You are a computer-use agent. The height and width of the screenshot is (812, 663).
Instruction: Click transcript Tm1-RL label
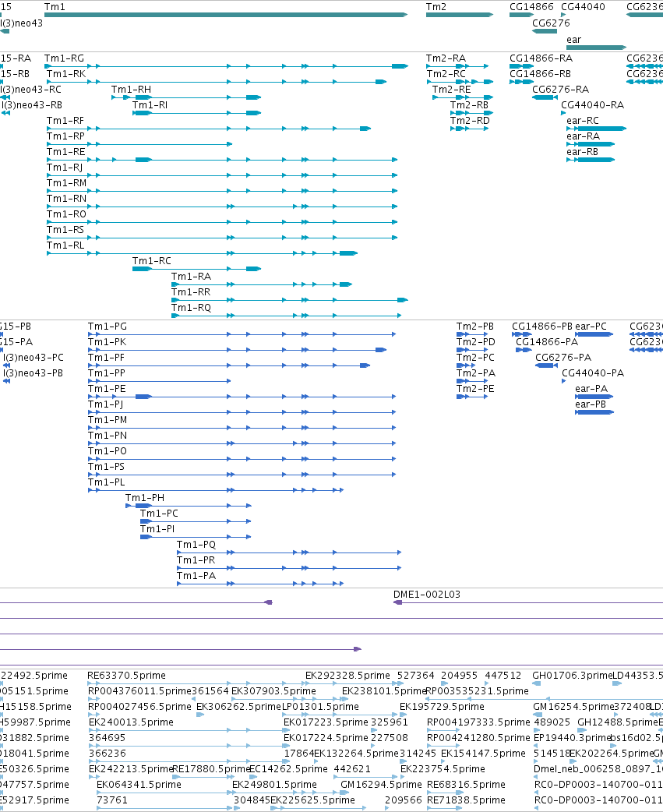(x=65, y=245)
